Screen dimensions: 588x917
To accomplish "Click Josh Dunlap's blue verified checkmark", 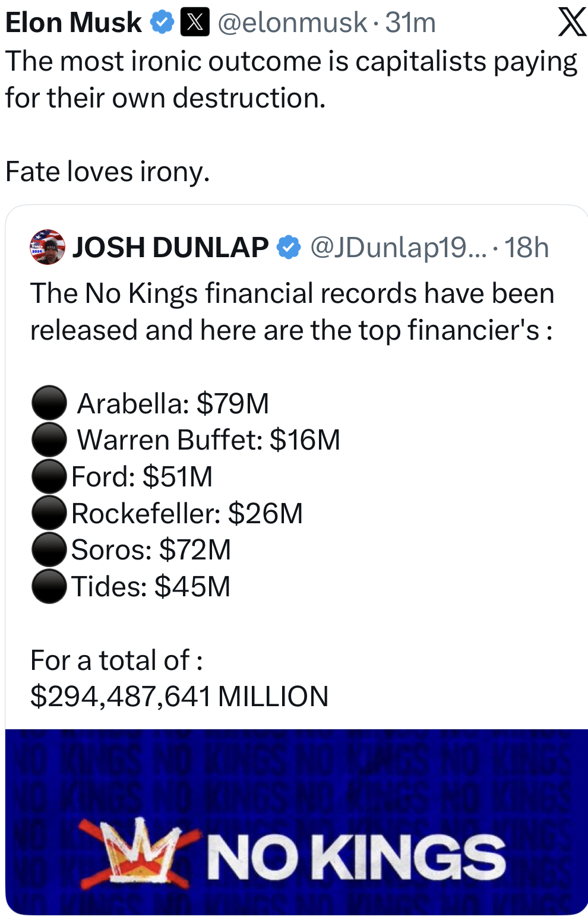I will click(289, 247).
